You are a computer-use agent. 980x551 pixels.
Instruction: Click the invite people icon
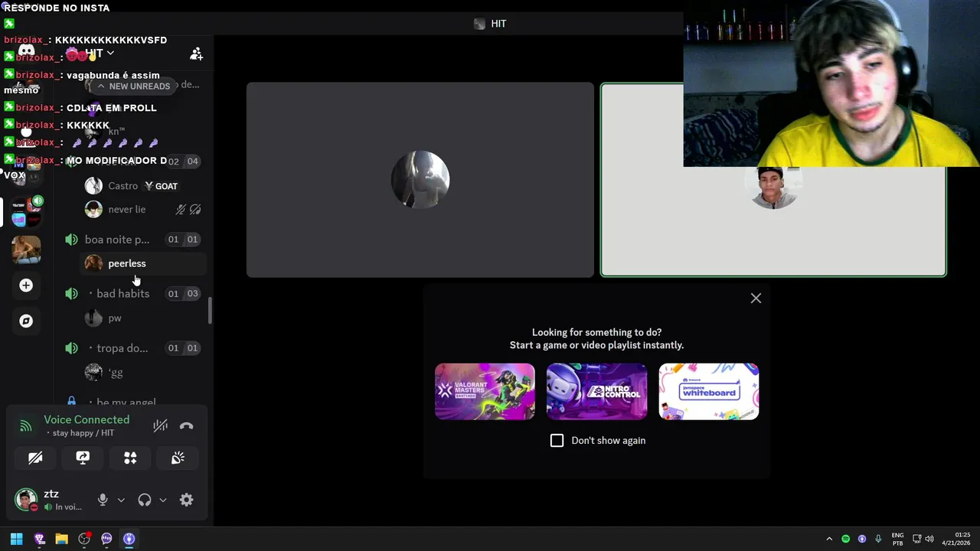click(196, 54)
